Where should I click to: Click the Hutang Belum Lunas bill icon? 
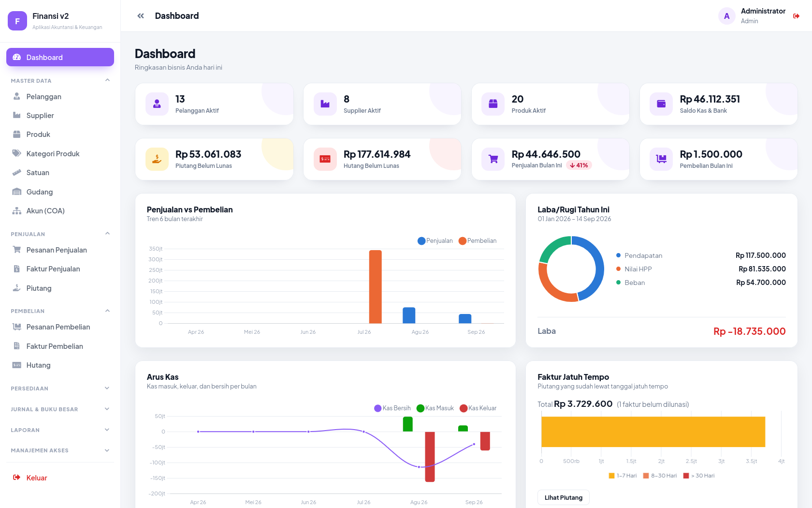tap(325, 159)
